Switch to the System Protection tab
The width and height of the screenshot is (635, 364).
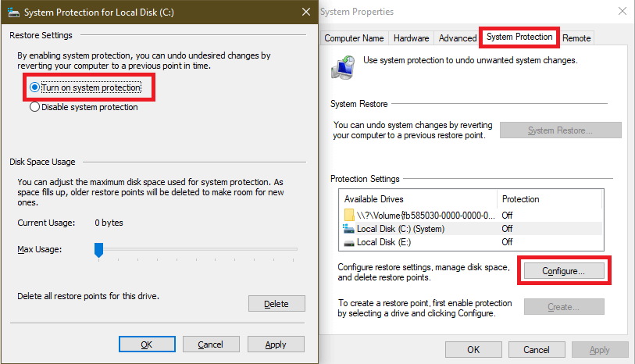point(519,37)
